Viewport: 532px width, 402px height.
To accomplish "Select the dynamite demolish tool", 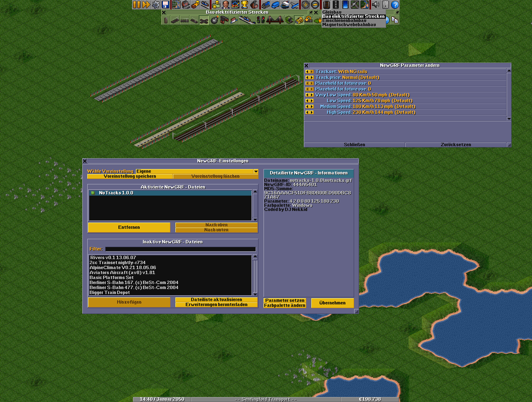I will pyautogui.click(x=214, y=20).
